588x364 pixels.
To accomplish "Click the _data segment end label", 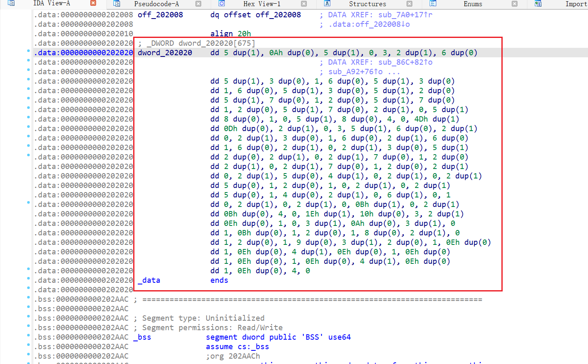I will [x=148, y=280].
